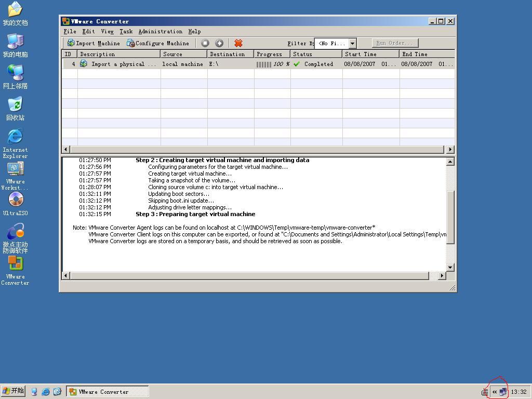Open the 回收站 recycle bin icon
Screen dimensions: 532x399
(15, 109)
